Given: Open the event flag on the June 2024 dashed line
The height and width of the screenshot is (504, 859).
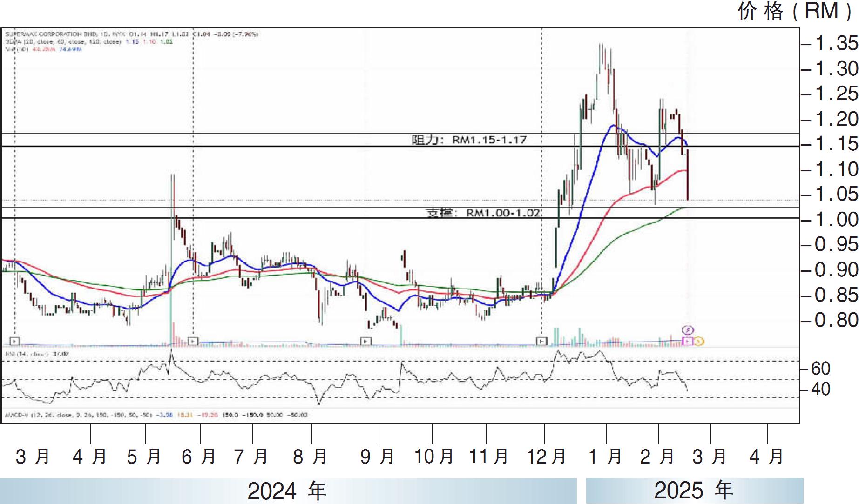Looking at the screenshot, I should coord(193,341).
